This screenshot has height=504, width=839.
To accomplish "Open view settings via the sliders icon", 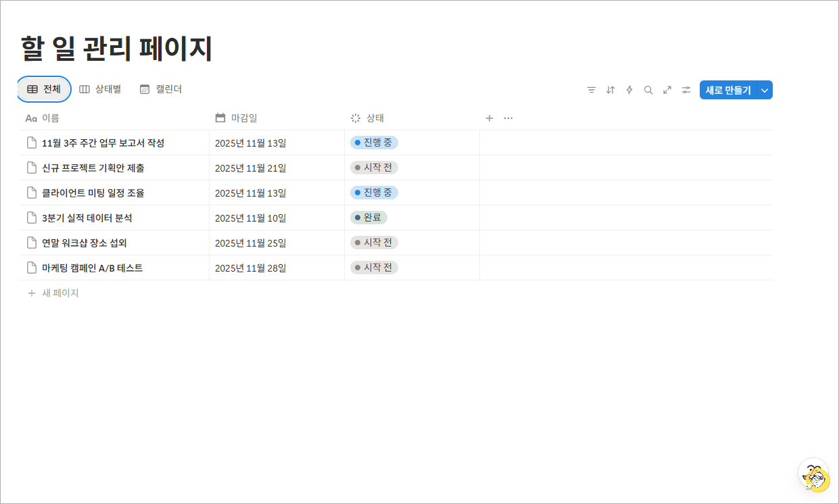I will pyautogui.click(x=686, y=89).
